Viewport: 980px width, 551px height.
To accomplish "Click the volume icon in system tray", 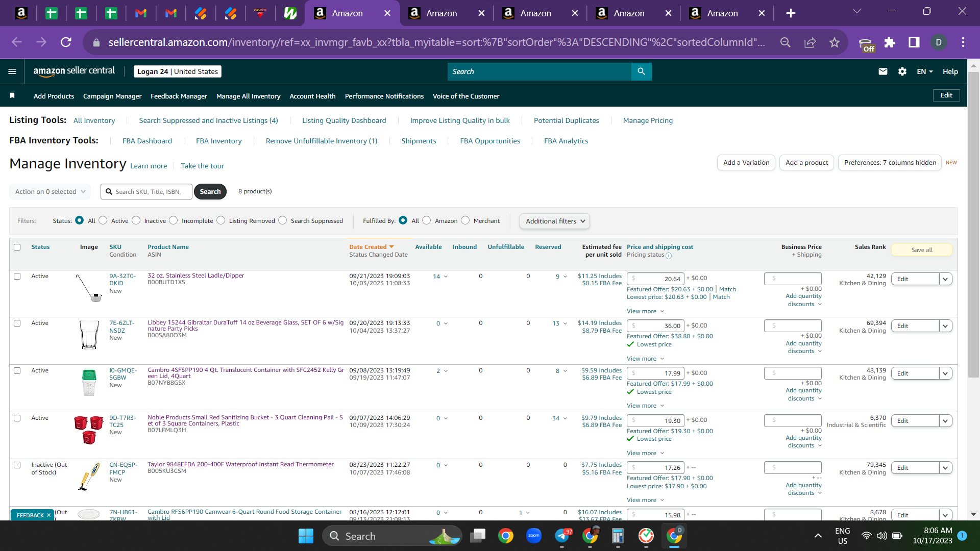I will tap(881, 536).
